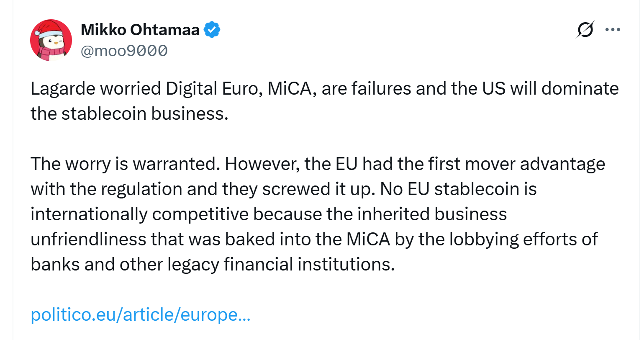Tap the verification badge beside the name
Viewport: 644px width, 340px height.
point(212,29)
